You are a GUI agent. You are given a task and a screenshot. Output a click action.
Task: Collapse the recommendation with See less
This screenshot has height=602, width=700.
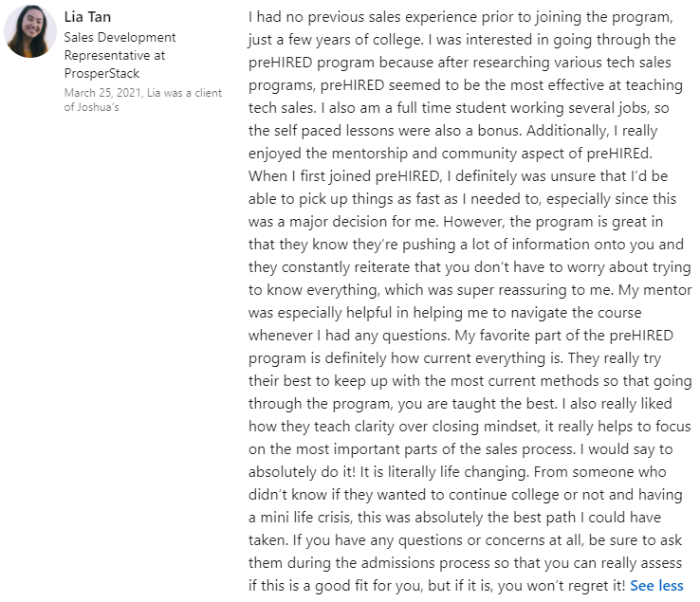pyautogui.click(x=656, y=585)
